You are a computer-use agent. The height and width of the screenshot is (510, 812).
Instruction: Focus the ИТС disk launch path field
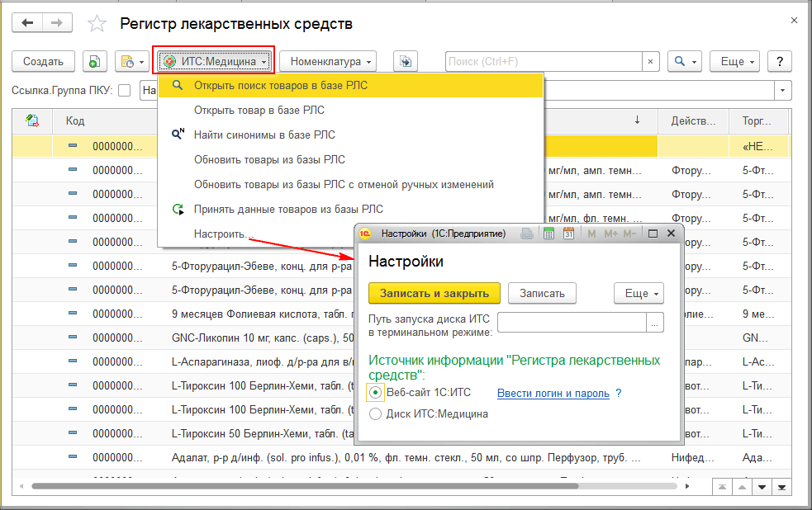click(x=572, y=323)
